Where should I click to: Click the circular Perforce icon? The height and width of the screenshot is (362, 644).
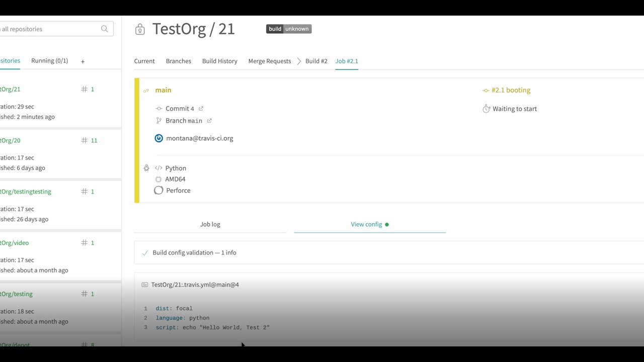coord(158,191)
